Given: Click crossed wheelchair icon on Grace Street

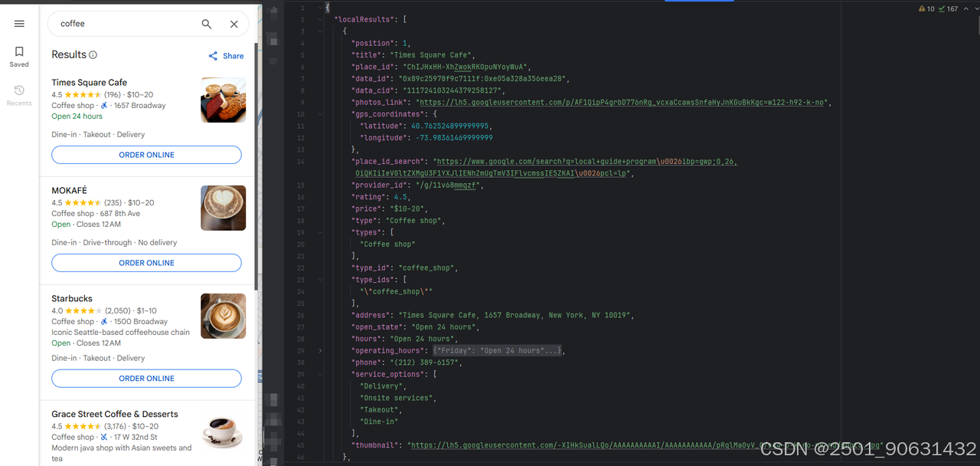Looking at the screenshot, I should pos(104,438).
